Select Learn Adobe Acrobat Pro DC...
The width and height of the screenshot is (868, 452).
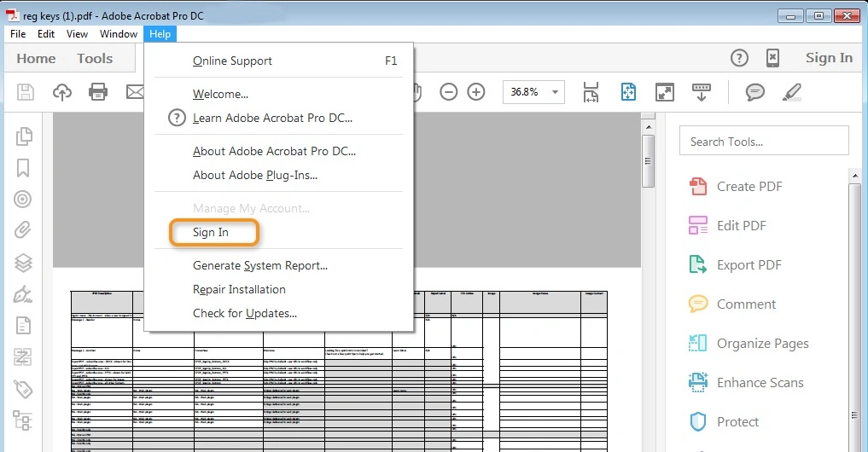coord(278,118)
